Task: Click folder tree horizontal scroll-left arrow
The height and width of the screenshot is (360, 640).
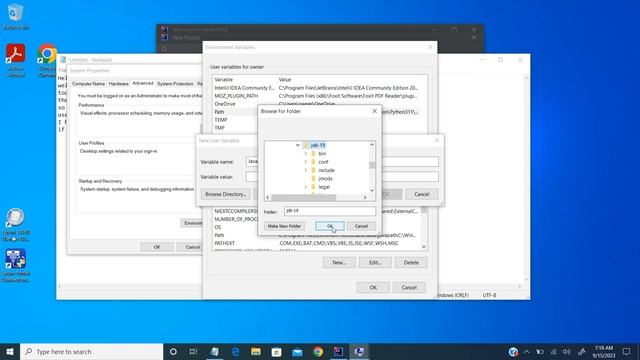Action: [x=267, y=198]
